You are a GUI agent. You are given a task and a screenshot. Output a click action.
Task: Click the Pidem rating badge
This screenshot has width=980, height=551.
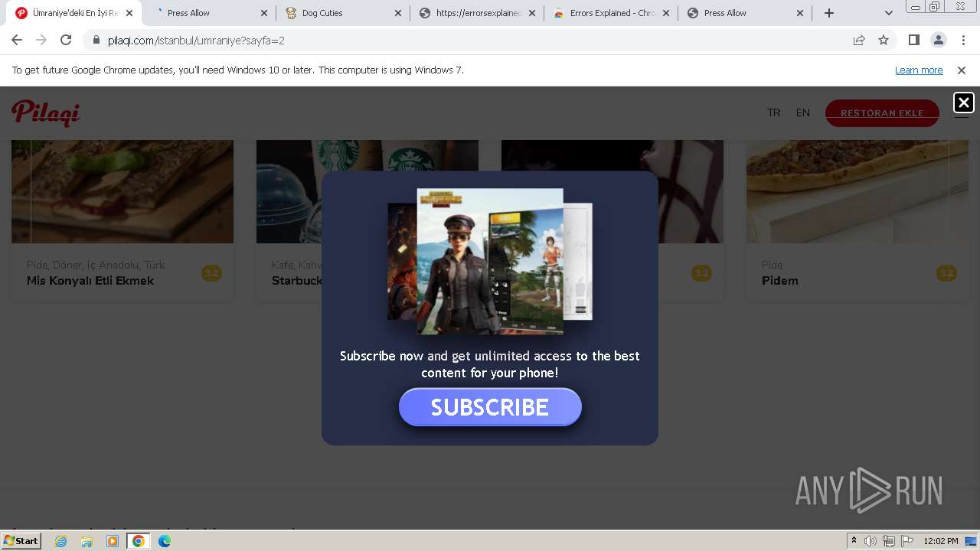pyautogui.click(x=946, y=273)
